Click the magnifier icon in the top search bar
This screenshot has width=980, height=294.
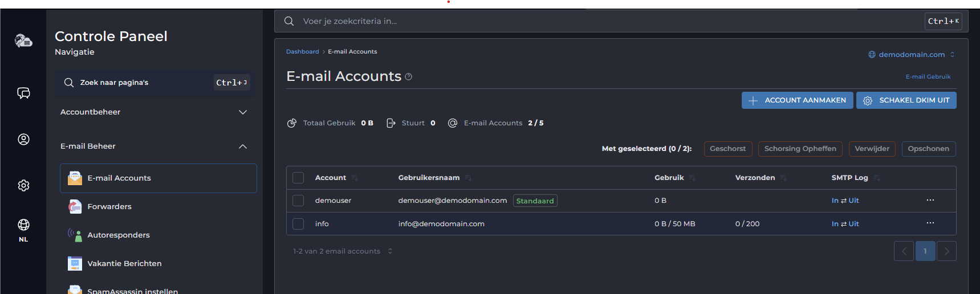pos(289,21)
